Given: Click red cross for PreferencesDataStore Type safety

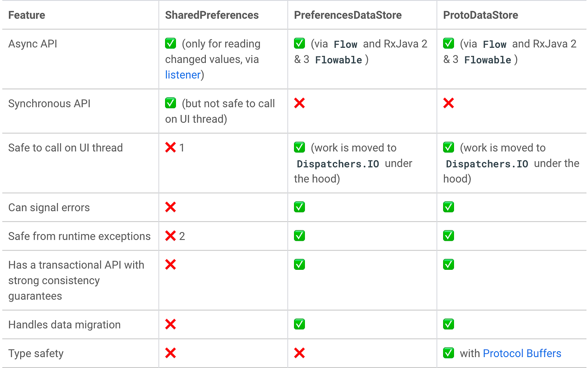Looking at the screenshot, I should tap(299, 353).
